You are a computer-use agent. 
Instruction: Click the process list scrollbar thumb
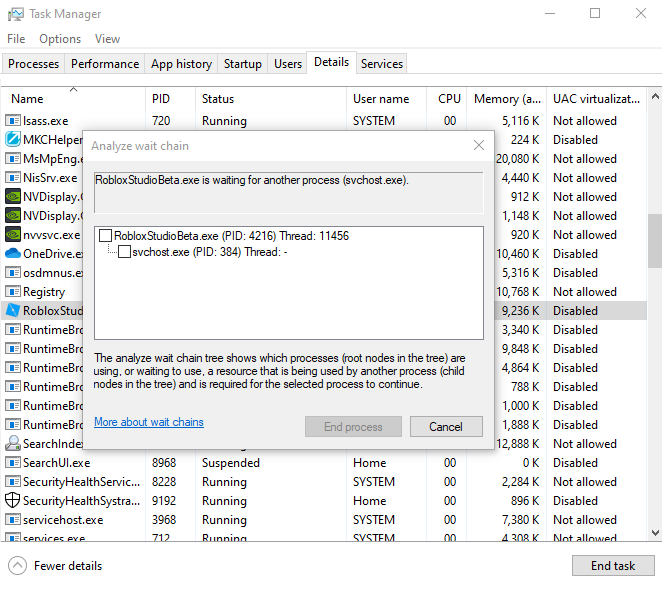655,241
